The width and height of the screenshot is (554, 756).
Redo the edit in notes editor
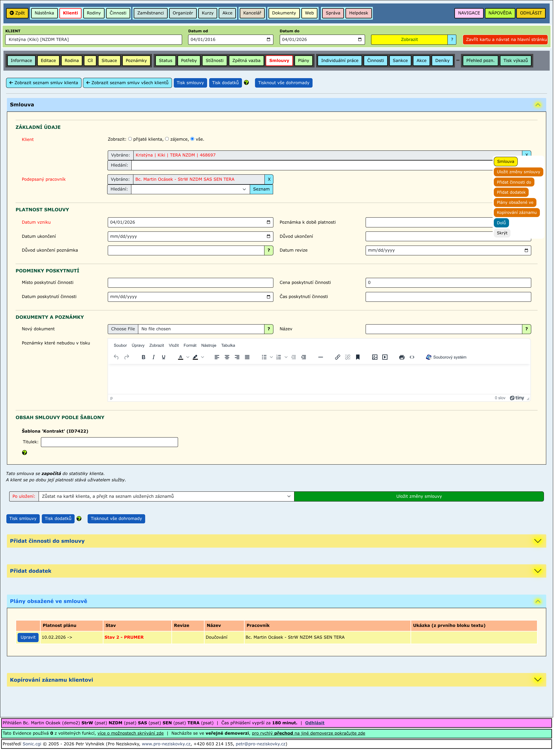coord(127,357)
